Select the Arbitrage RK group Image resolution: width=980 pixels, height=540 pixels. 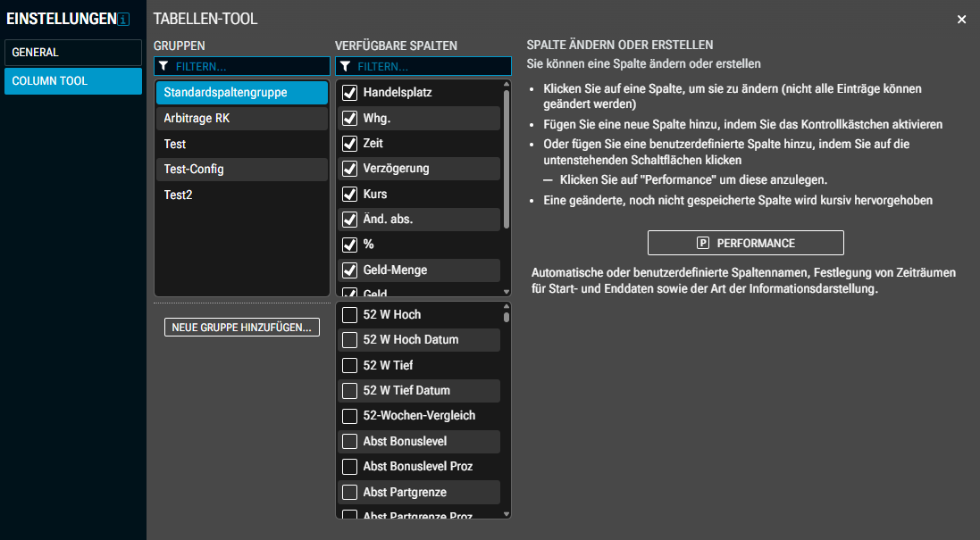242,118
